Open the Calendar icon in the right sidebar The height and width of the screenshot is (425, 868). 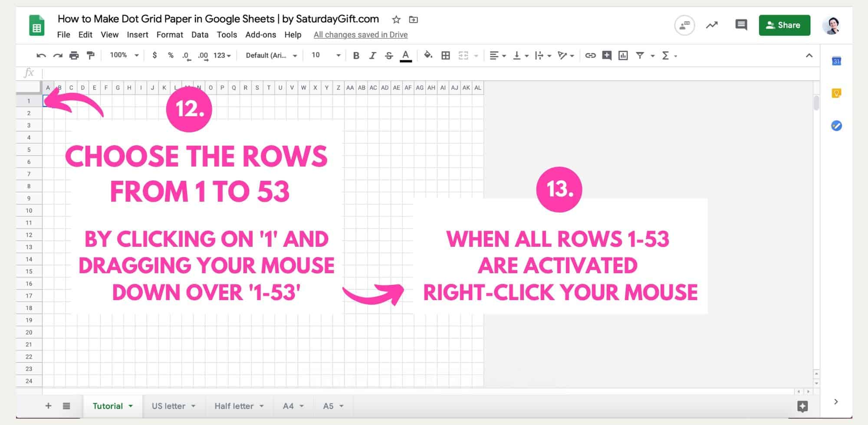837,61
